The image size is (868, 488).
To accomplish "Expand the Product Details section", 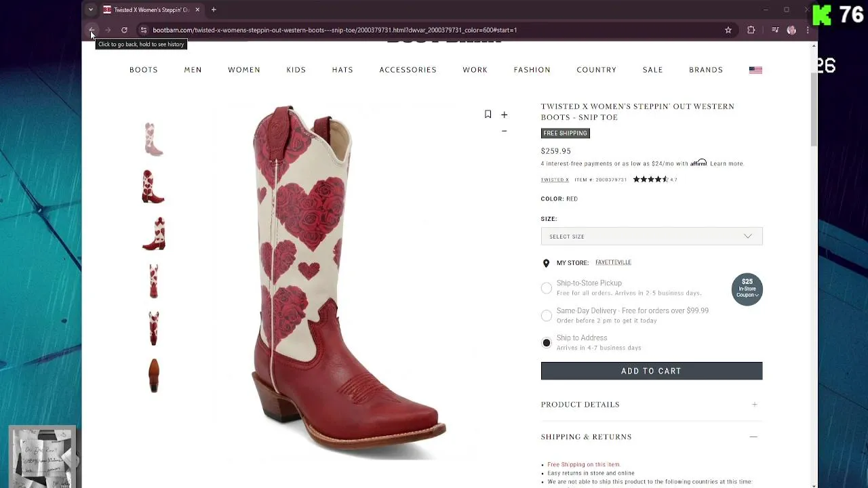I will point(651,405).
